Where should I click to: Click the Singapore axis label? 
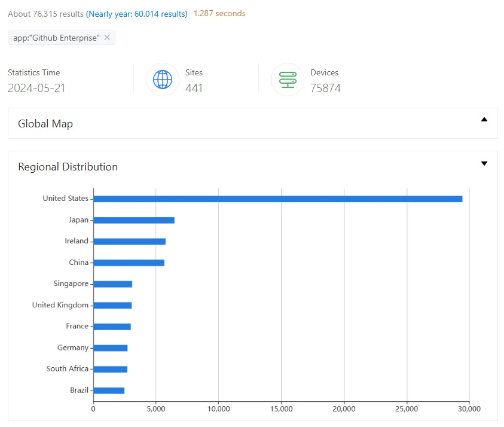click(x=71, y=283)
